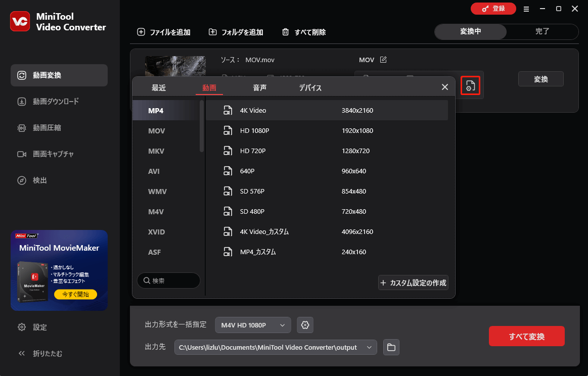Click the search magnifier icon

click(x=147, y=280)
